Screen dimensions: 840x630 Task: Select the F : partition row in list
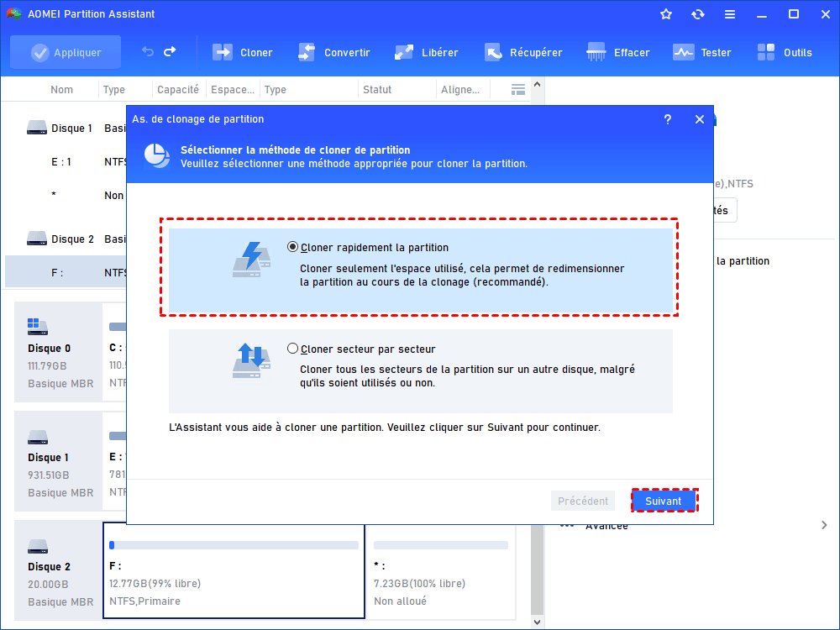tap(66, 272)
